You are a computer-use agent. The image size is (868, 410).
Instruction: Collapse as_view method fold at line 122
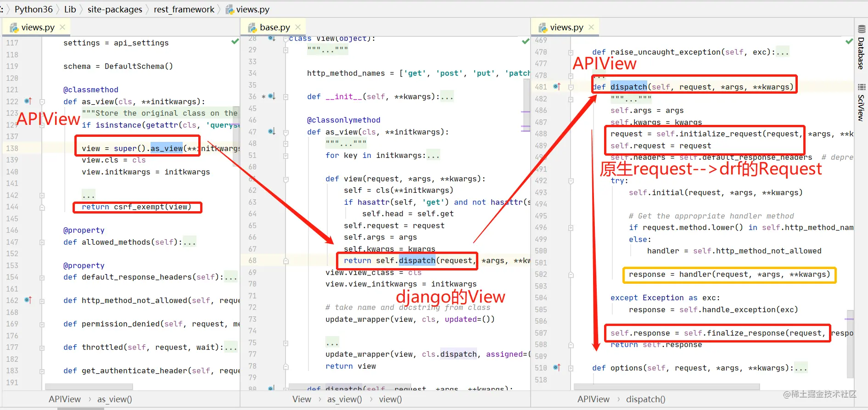click(x=42, y=101)
